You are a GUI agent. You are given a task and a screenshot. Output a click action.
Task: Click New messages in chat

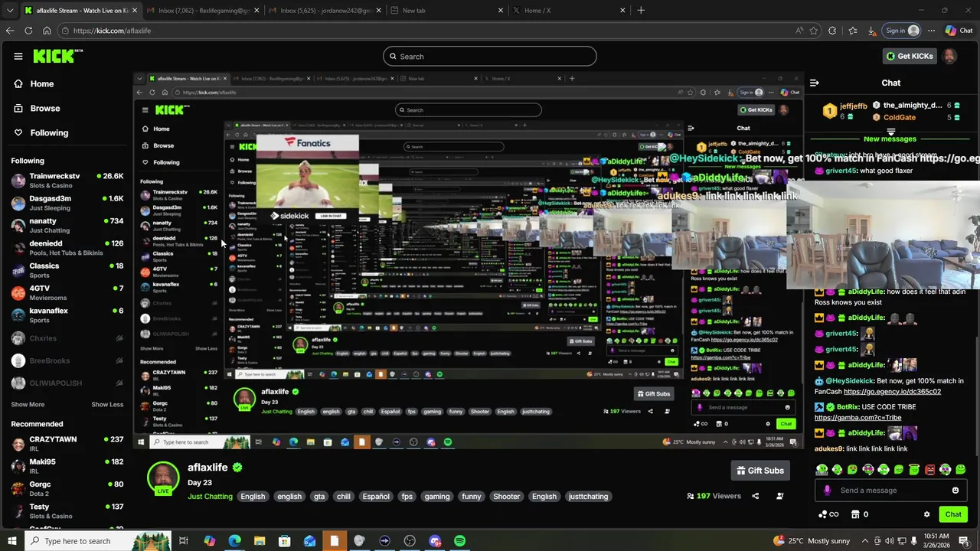890,139
